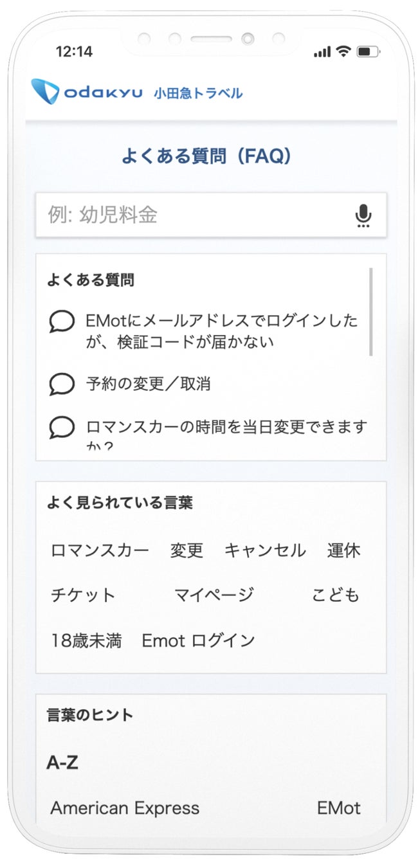This screenshot has width=420, height=868.
Task: Open EMot verification code question
Action: click(221, 330)
